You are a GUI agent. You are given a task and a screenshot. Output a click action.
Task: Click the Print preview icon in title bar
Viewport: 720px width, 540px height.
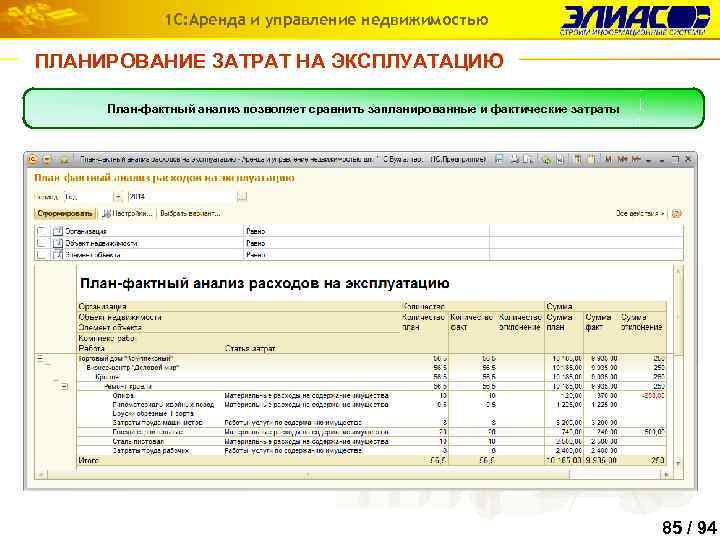tap(529, 159)
